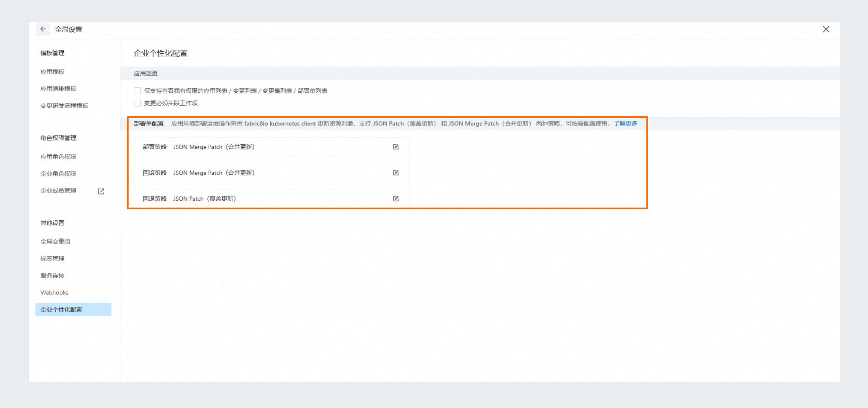Click the 全局设置 header title

68,29
